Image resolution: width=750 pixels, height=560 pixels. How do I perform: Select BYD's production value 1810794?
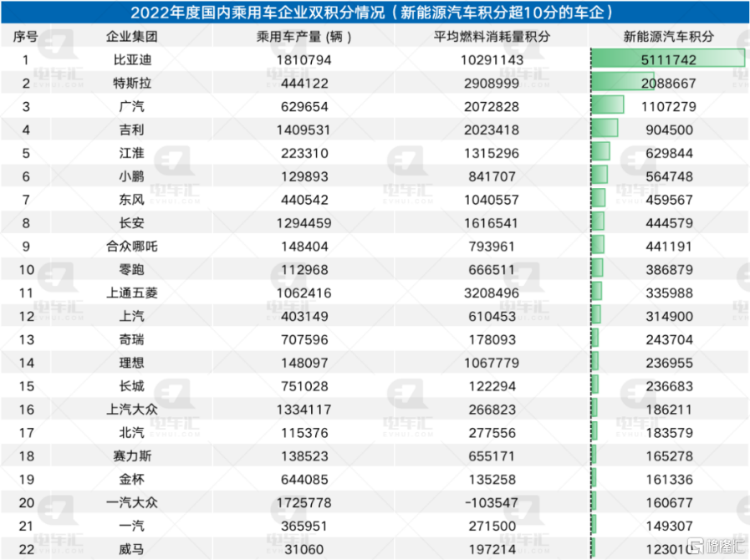[x=304, y=60]
